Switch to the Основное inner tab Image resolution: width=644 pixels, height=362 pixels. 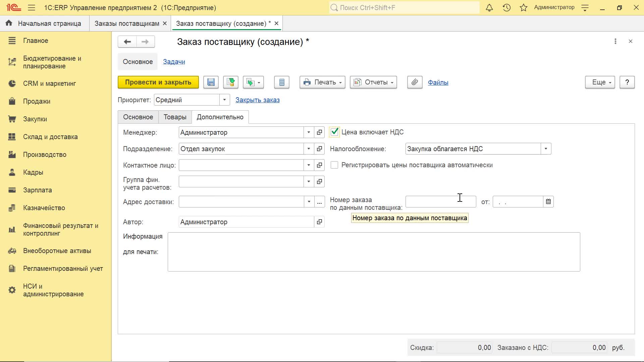point(138,117)
